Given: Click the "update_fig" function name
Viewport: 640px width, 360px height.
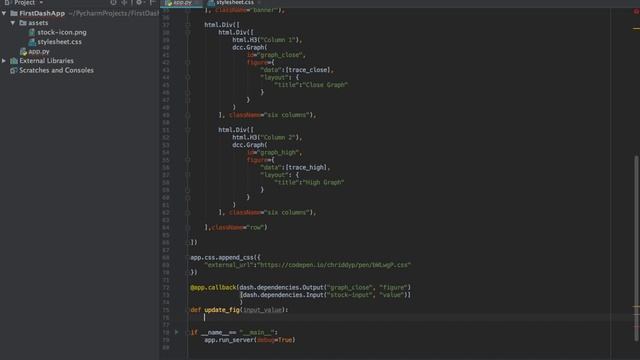Looking at the screenshot, I should click(222, 310).
